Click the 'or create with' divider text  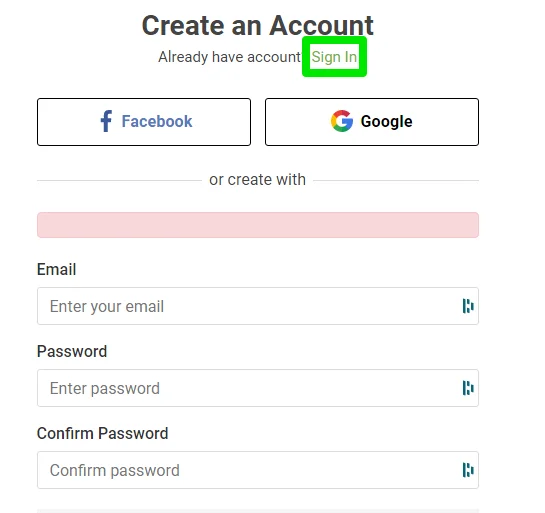[258, 180]
